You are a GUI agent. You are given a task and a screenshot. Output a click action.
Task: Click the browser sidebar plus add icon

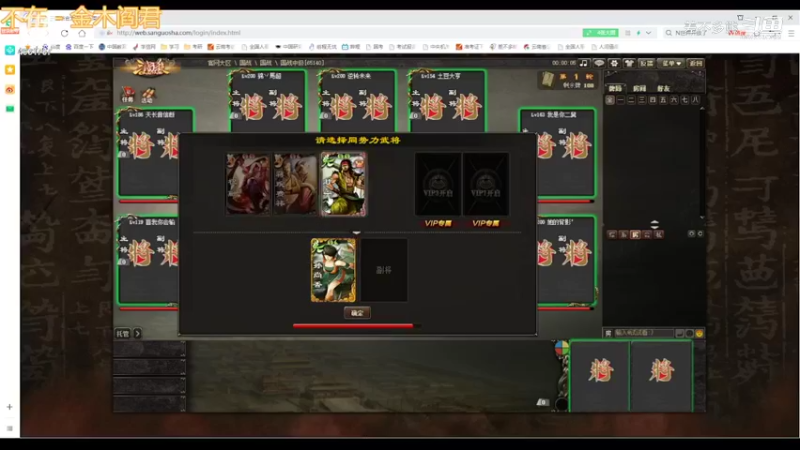click(10, 407)
